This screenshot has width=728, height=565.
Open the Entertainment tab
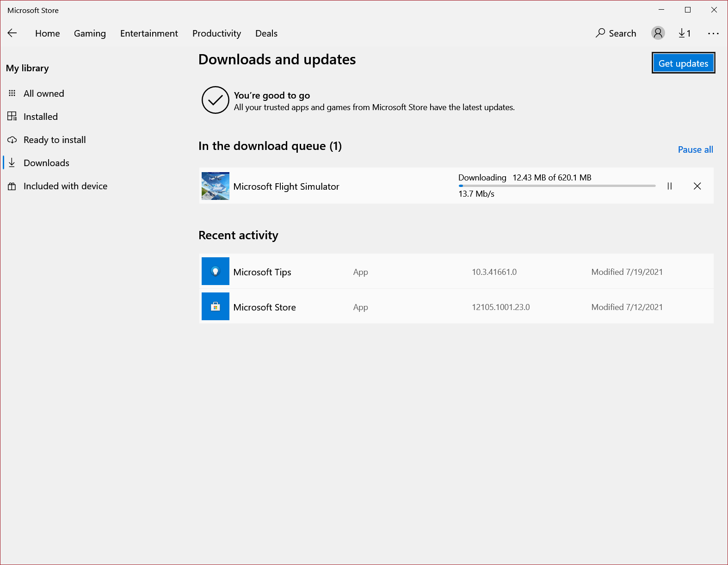tap(149, 33)
